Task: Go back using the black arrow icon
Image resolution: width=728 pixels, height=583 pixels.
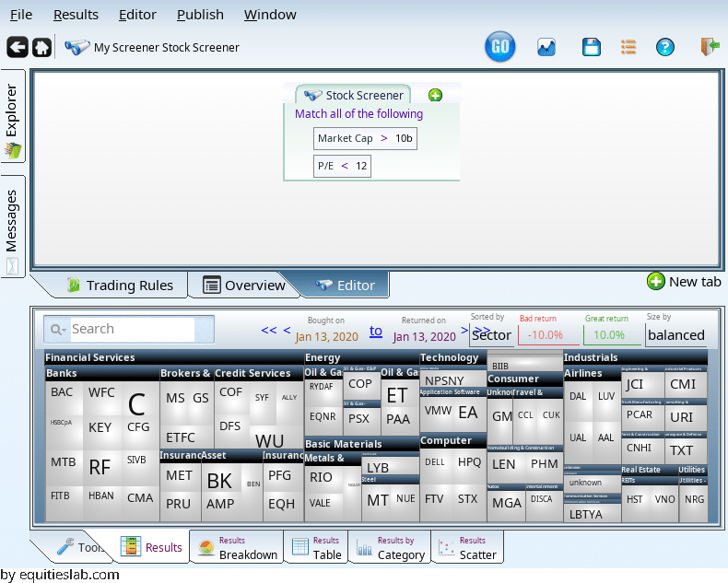Action: [17, 47]
